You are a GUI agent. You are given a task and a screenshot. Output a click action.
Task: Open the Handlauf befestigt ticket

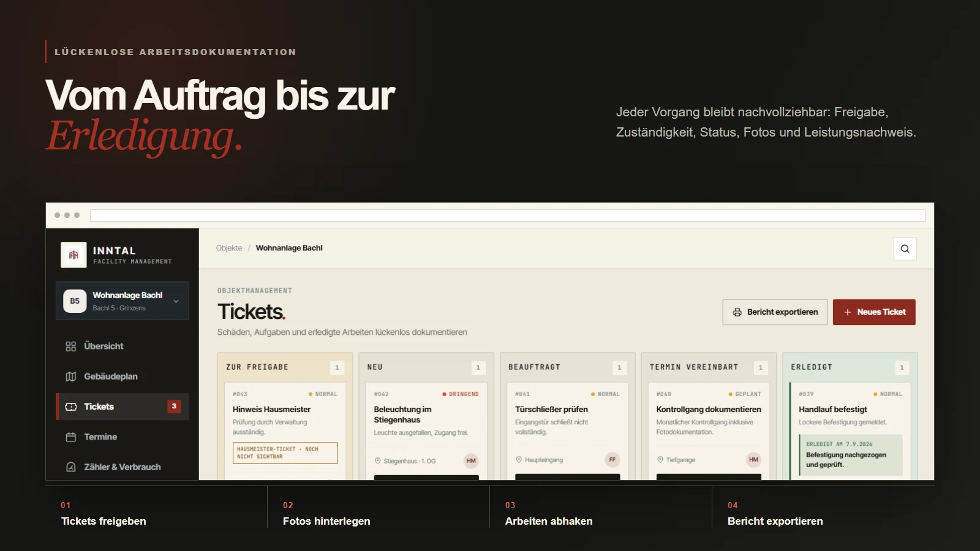850,431
